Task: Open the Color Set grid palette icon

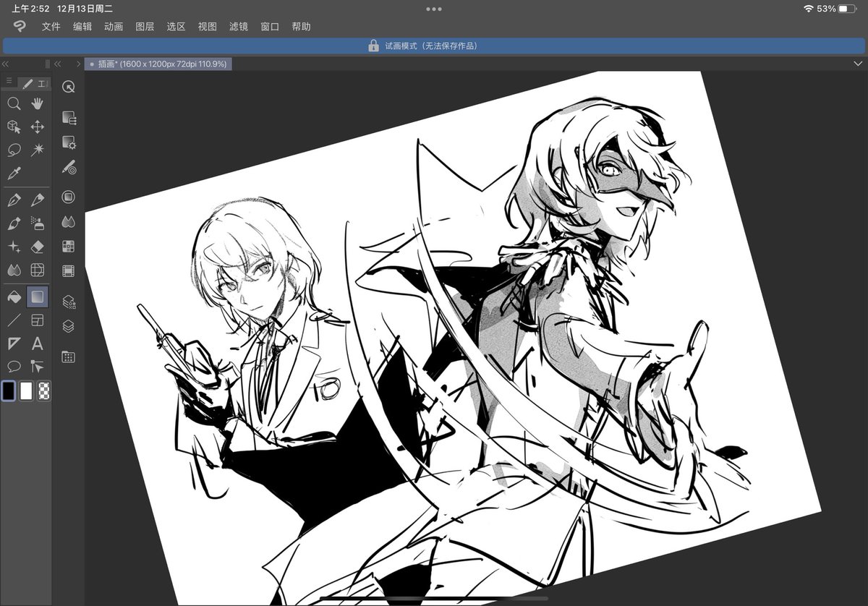Action: tap(69, 246)
